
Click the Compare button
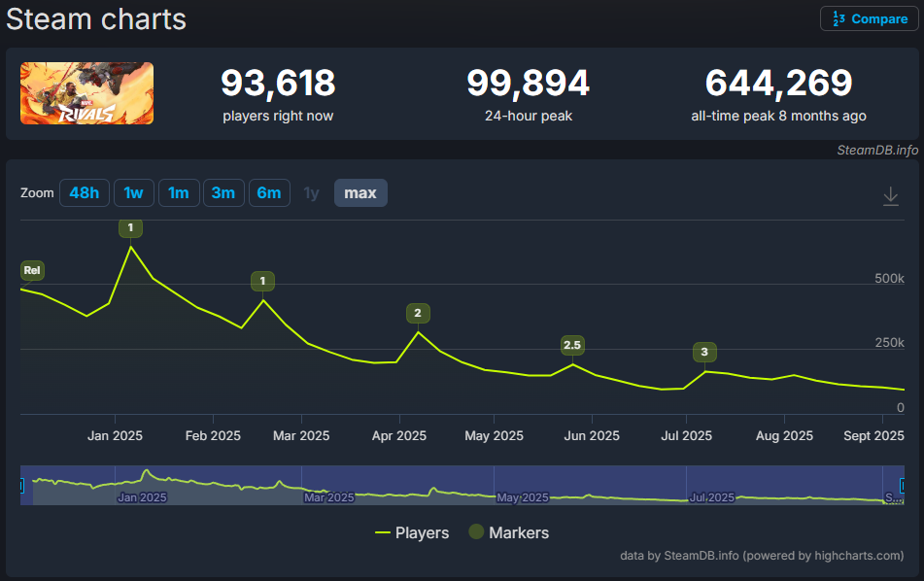[x=870, y=18]
